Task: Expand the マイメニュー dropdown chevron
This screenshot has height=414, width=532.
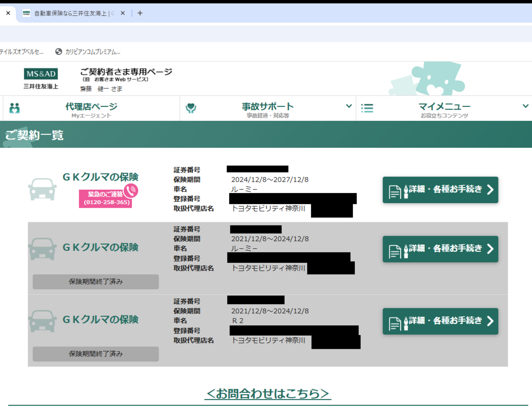Action: (525, 106)
